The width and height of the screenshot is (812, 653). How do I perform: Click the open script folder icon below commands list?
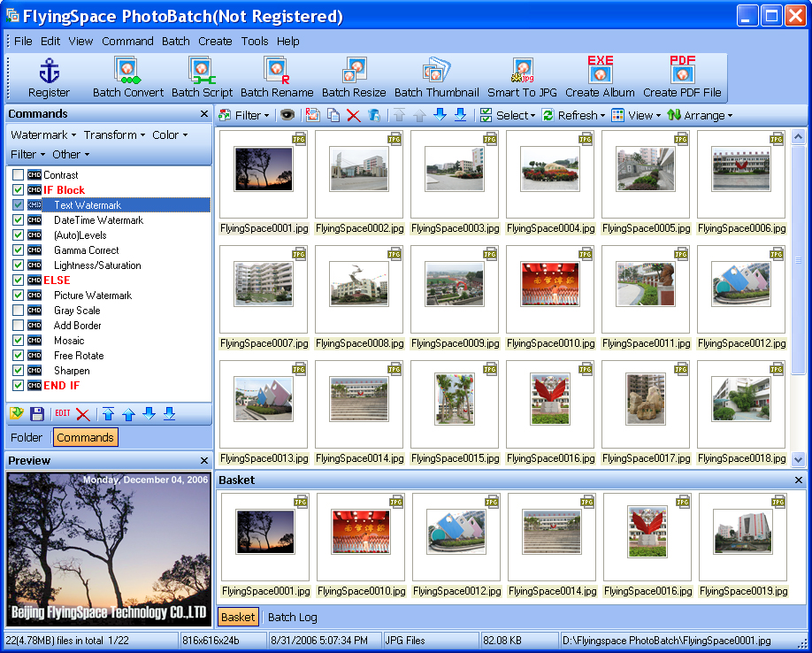tap(17, 413)
